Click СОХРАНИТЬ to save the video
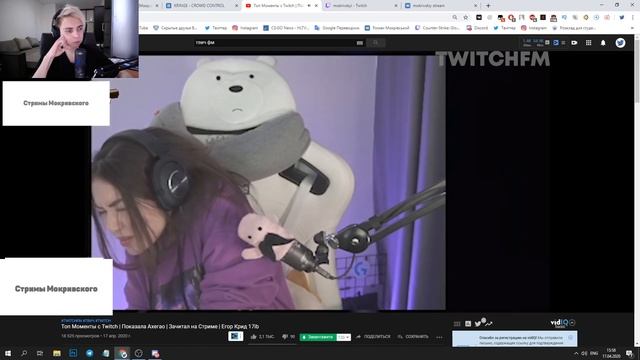640x360 pixels. 413,337
